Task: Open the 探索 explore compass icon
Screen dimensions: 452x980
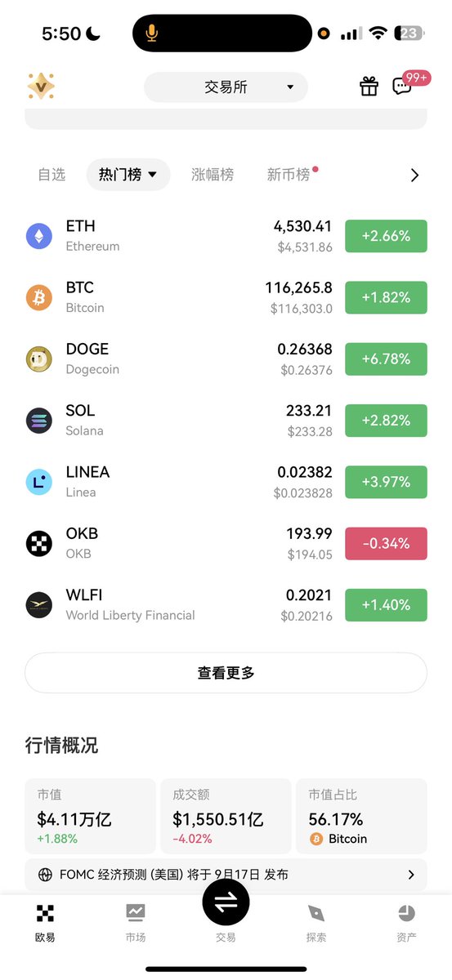Action: [x=316, y=913]
